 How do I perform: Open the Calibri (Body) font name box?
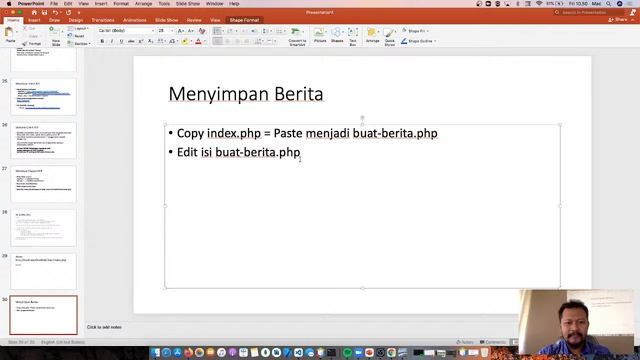click(126, 31)
